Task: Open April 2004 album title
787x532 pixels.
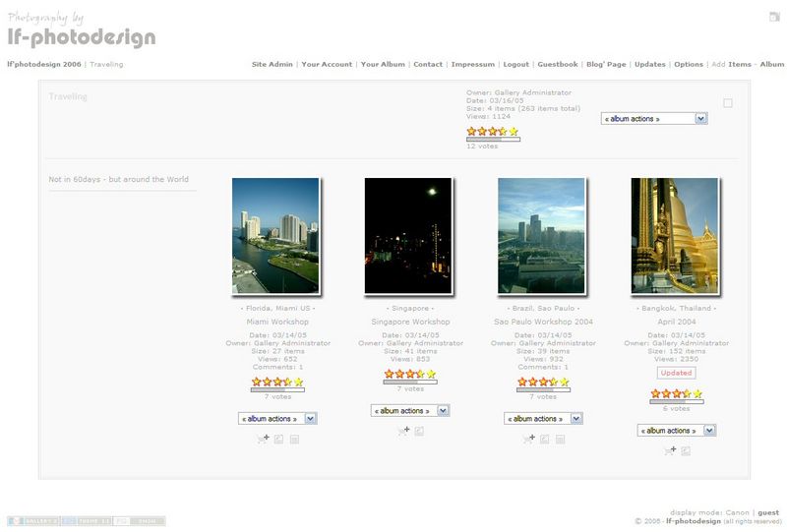Action: click(x=677, y=322)
